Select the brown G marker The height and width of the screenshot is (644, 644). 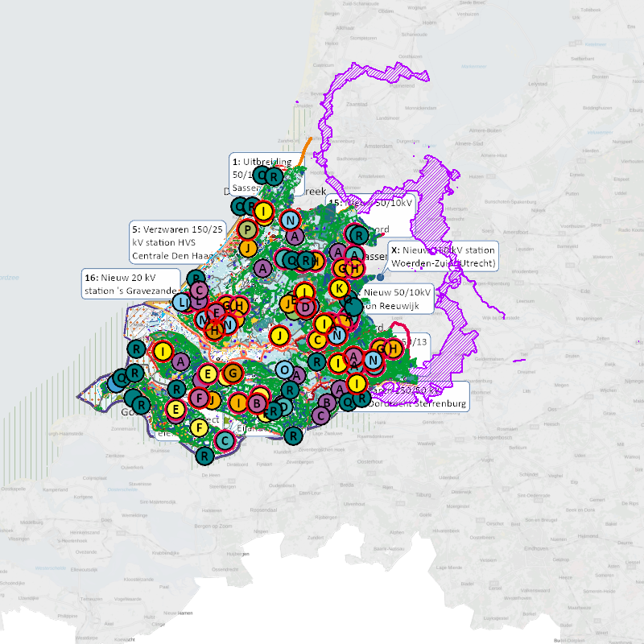pos(232,373)
